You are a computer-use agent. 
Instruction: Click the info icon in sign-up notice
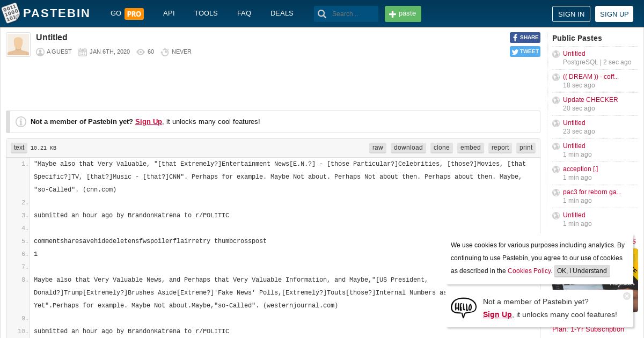[21, 122]
